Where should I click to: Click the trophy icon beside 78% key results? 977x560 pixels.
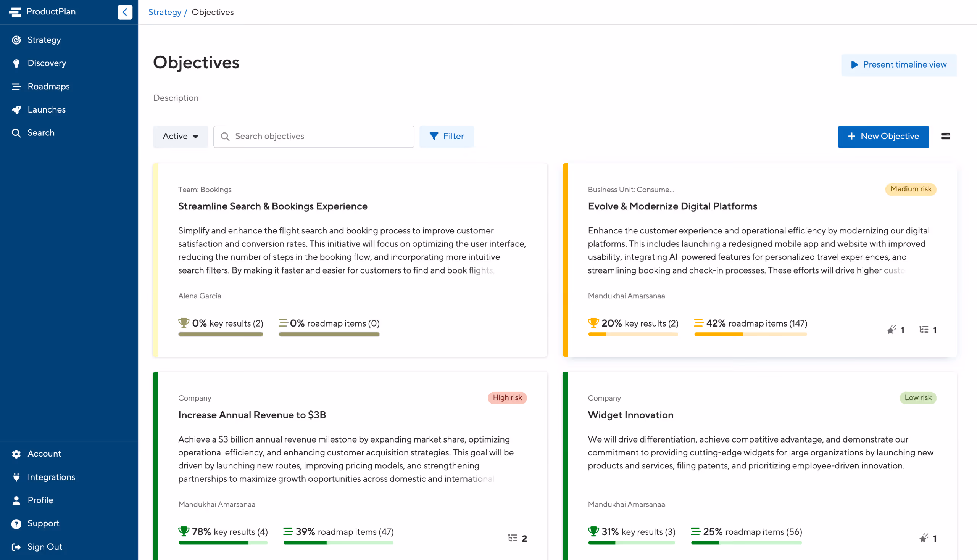(184, 531)
